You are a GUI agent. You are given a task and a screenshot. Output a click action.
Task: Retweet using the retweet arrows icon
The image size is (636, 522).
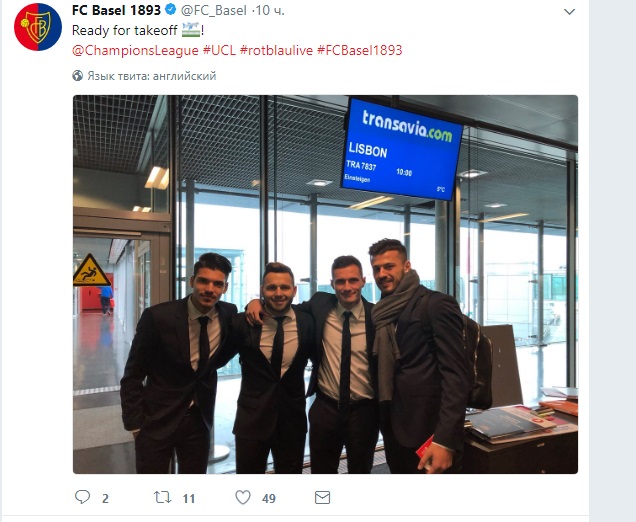(x=162, y=497)
